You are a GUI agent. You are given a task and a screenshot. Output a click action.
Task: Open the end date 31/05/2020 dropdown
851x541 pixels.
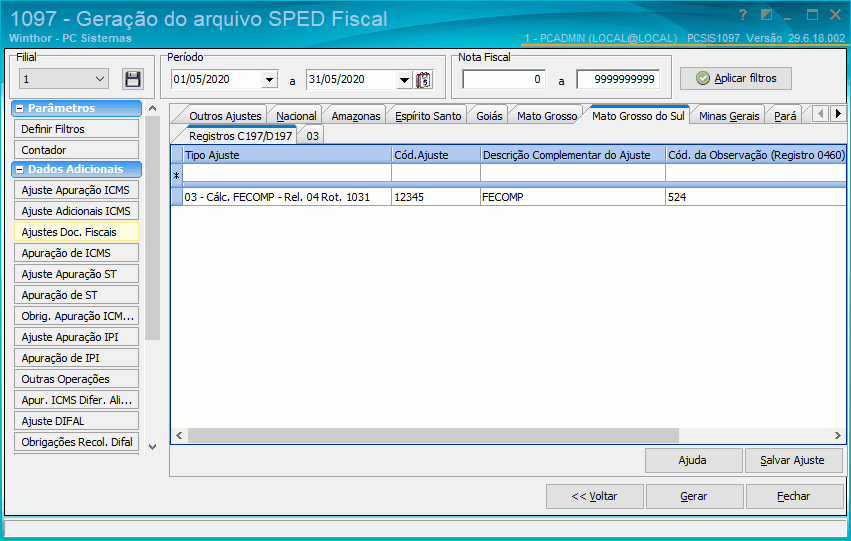coord(404,80)
